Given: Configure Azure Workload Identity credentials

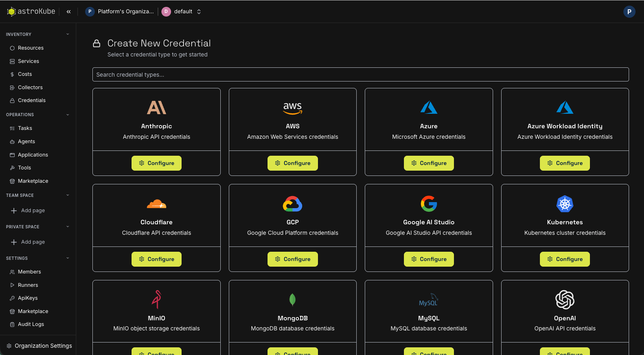Looking at the screenshot, I should (x=565, y=163).
